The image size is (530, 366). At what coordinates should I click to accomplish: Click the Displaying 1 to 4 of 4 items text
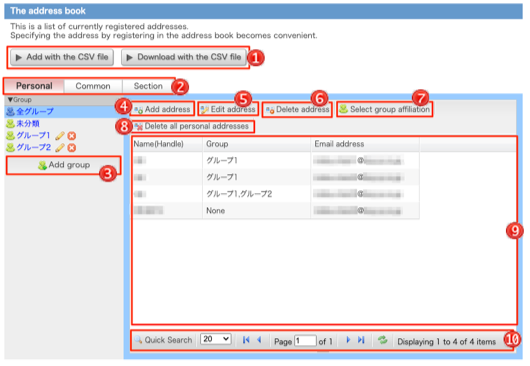(447, 342)
